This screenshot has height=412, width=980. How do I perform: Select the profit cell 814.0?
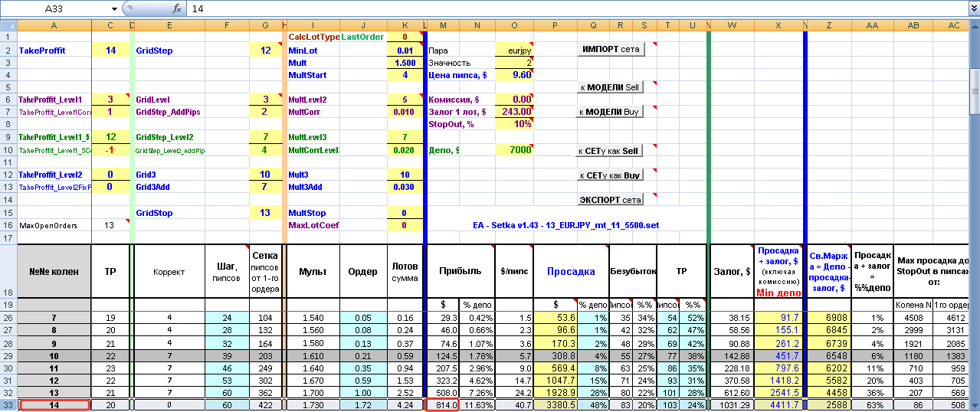click(x=442, y=405)
